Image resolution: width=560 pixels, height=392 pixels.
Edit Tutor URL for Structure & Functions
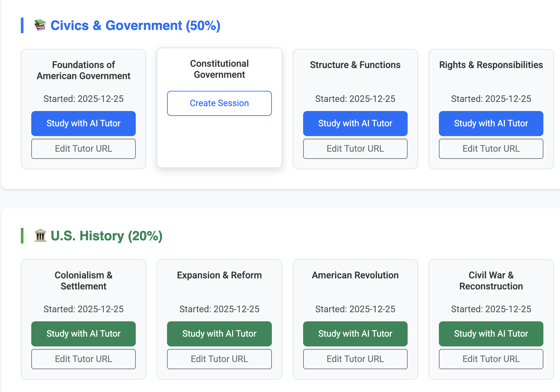click(355, 149)
